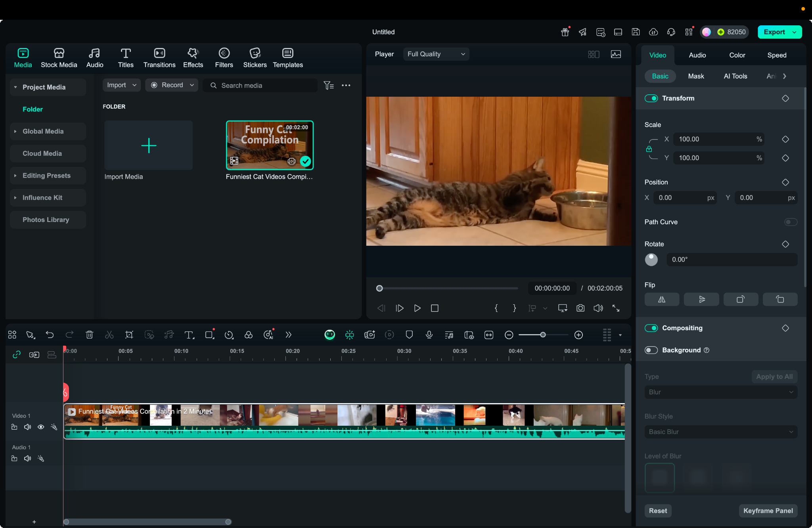Open Photos Library in sidebar

[x=48, y=220]
